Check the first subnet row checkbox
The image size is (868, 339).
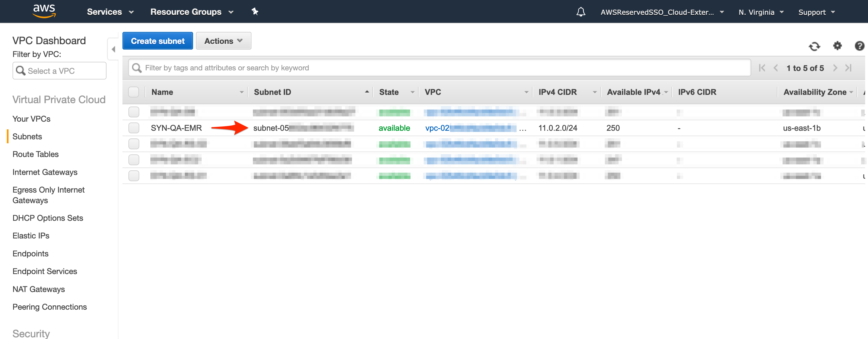pos(134,112)
